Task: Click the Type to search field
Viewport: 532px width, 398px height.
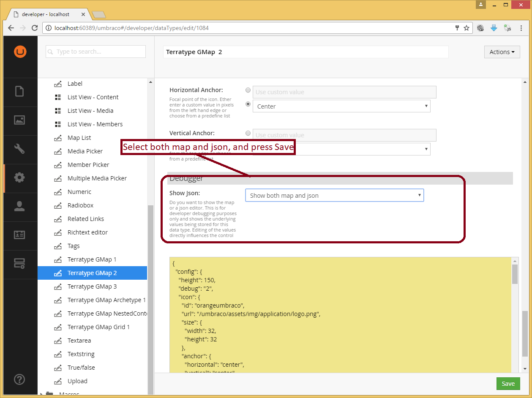Action: pyautogui.click(x=95, y=52)
